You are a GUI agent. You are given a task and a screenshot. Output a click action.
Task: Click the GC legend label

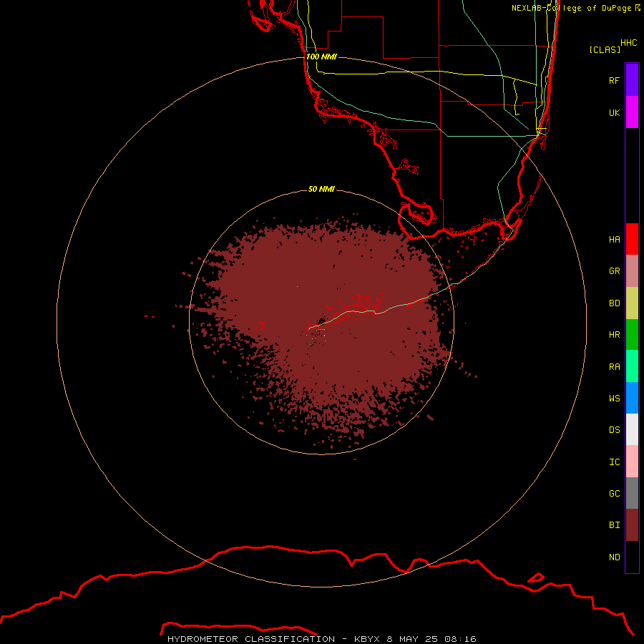tap(614, 494)
